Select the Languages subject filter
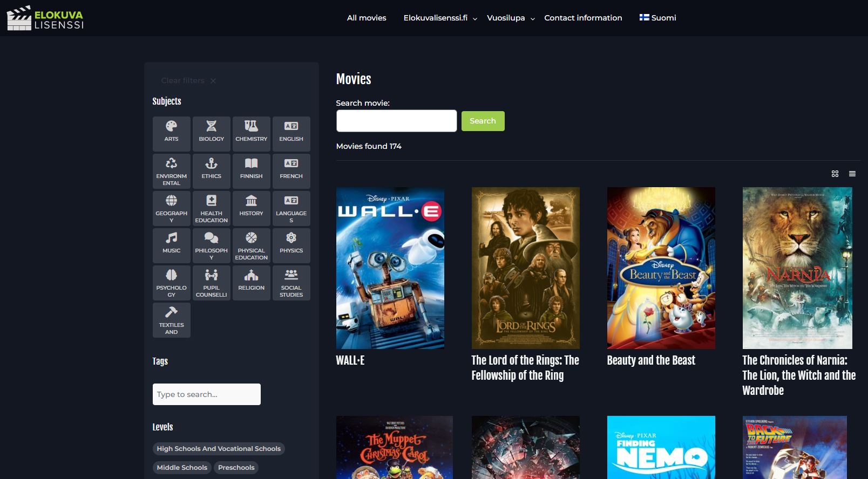868x479 pixels. tap(291, 208)
